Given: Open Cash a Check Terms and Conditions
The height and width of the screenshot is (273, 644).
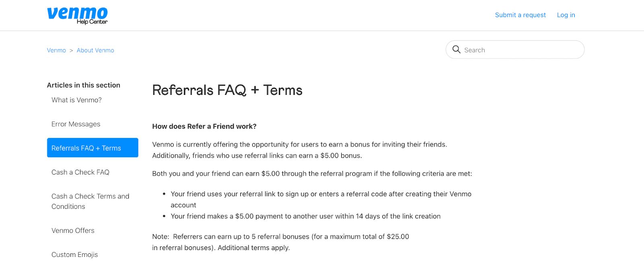Looking at the screenshot, I should (90, 201).
